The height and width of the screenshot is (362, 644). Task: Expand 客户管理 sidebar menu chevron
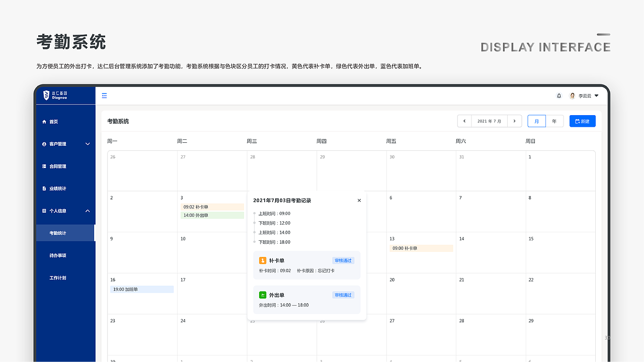coord(88,144)
